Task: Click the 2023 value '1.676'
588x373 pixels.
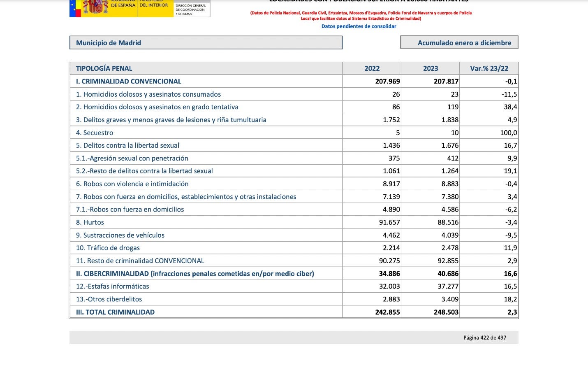Action: click(x=450, y=145)
